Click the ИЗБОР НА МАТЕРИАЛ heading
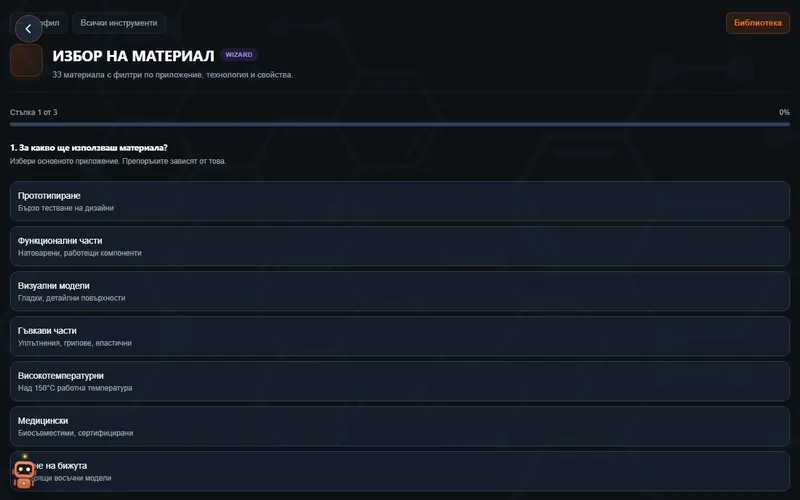Screen dimensions: 800x500 (133, 56)
